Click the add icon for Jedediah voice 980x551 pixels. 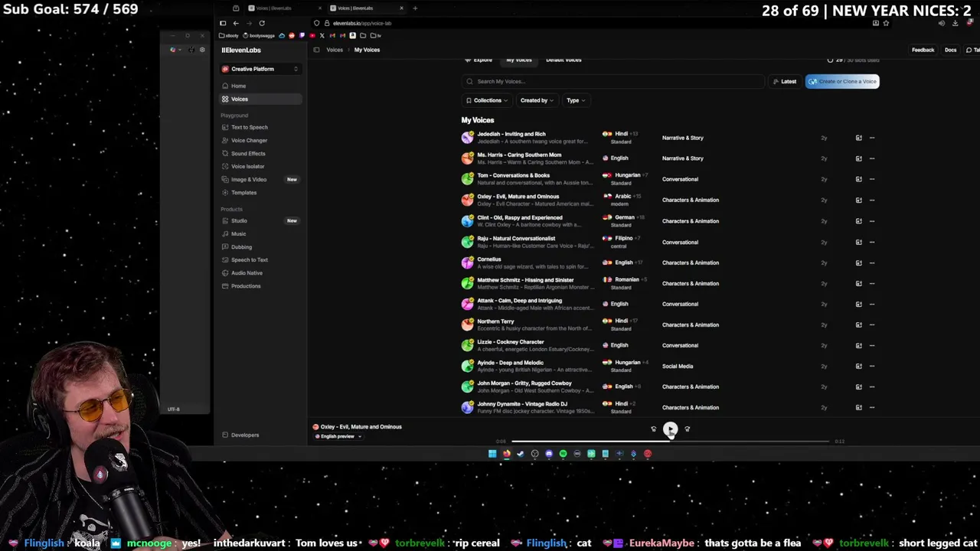(x=858, y=138)
